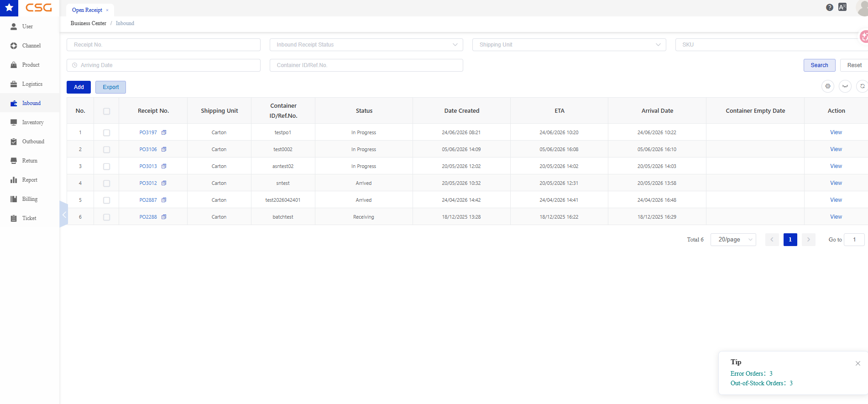Screen dimensions: 868x404
Task: Open Inbound Receipt Status dropdown
Action: tap(366, 45)
